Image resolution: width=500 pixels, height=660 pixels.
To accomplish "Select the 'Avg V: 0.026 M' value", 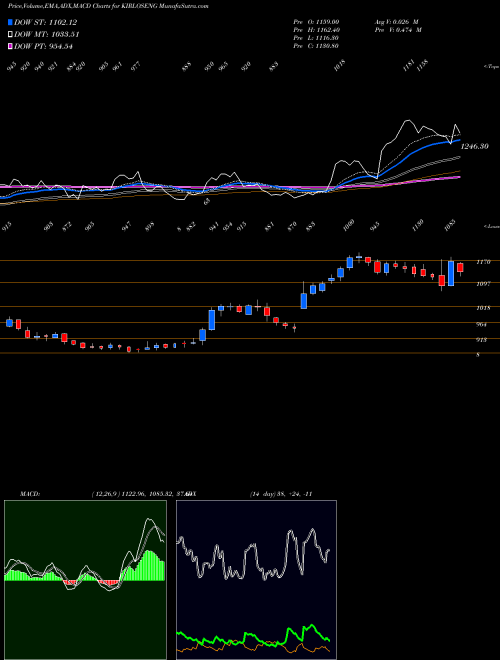I will (396, 22).
